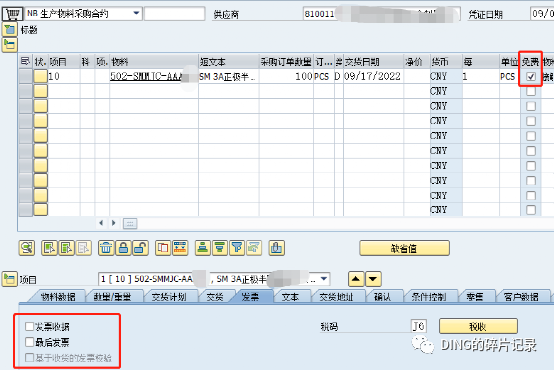Copy item using the duplicate pages icon

[163, 248]
